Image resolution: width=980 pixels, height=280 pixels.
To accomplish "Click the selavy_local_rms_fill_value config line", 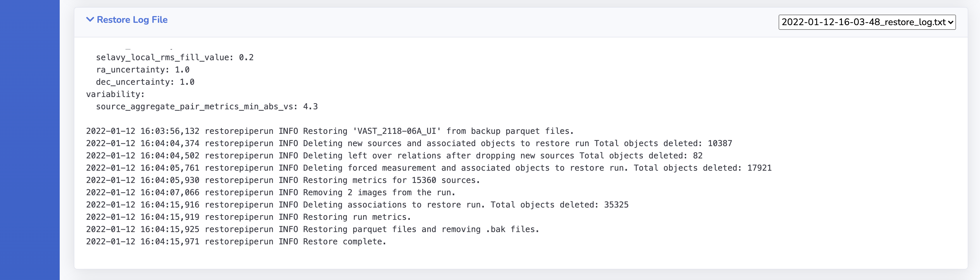I will tap(175, 57).
